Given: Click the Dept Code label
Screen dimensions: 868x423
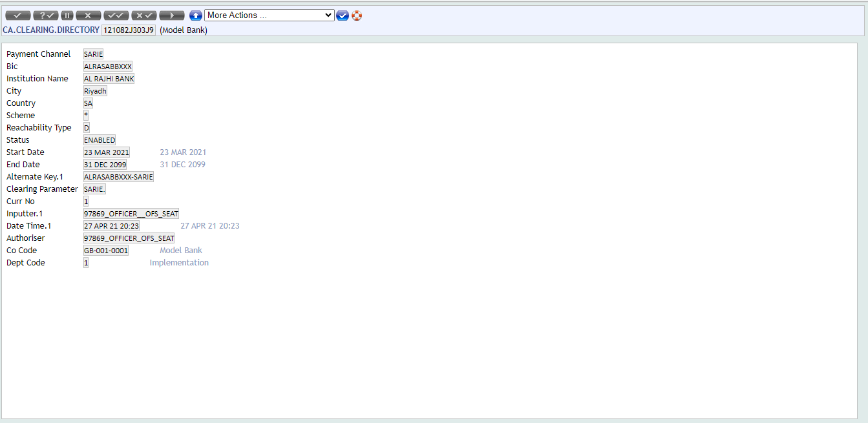Looking at the screenshot, I should click(x=26, y=263).
